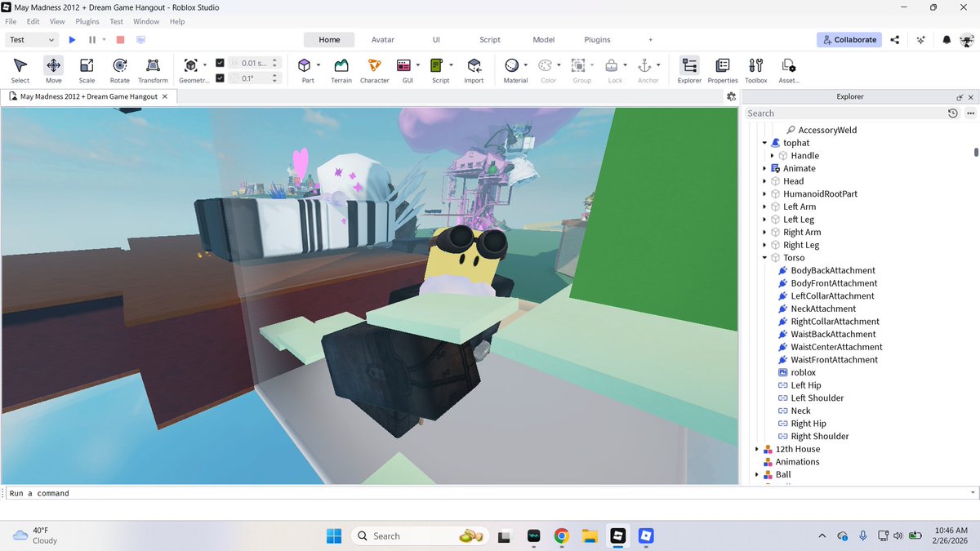Click the Collaborate button
The height and width of the screenshot is (551, 980).
point(849,39)
